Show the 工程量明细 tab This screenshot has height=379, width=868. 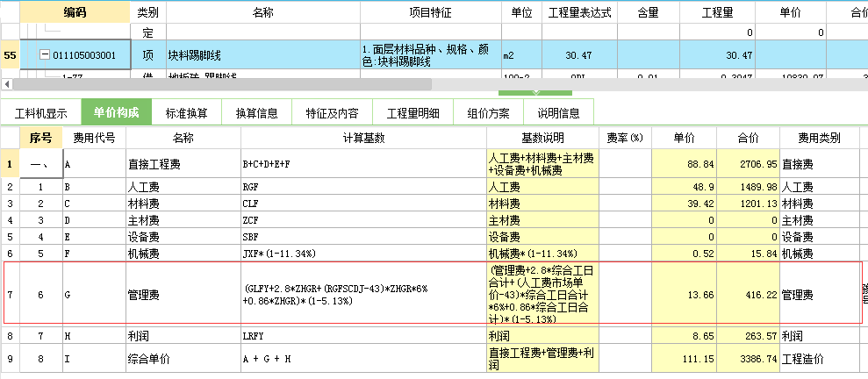[412, 113]
